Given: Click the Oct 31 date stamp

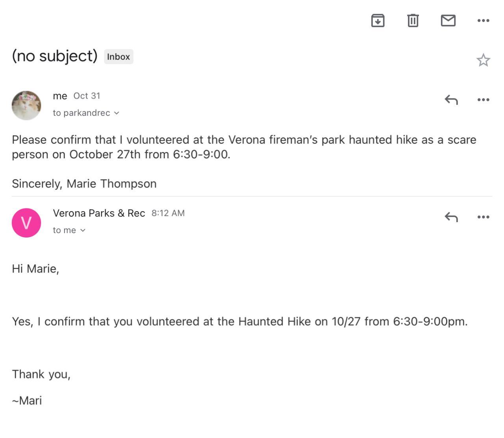Looking at the screenshot, I should (87, 96).
